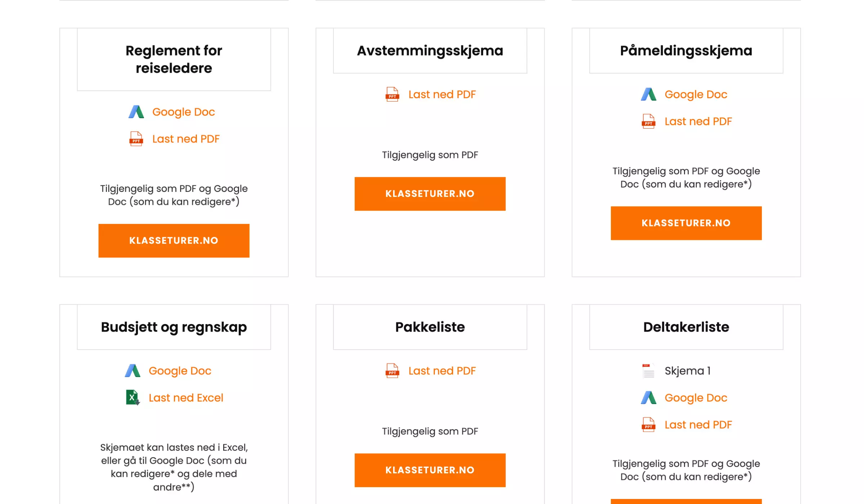
Task: Open Skjema 1 in the Deltakerliste card
Action: tap(687, 371)
